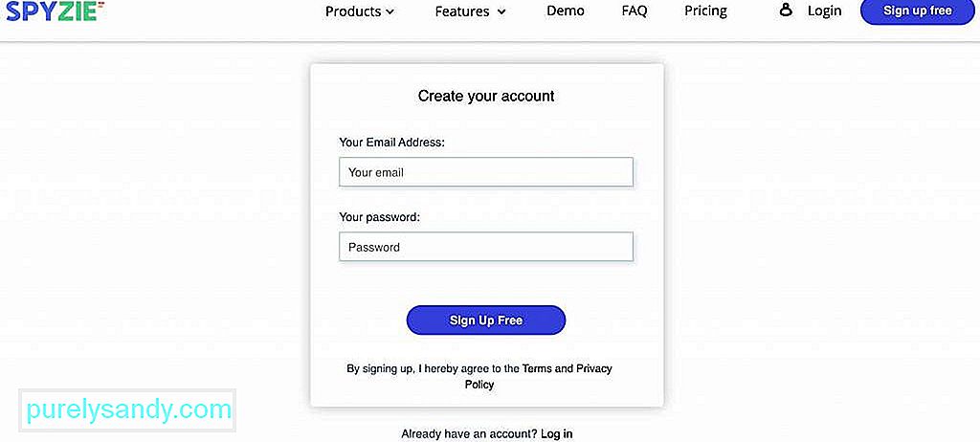
Task: Click the Login link in header
Action: 824,11
